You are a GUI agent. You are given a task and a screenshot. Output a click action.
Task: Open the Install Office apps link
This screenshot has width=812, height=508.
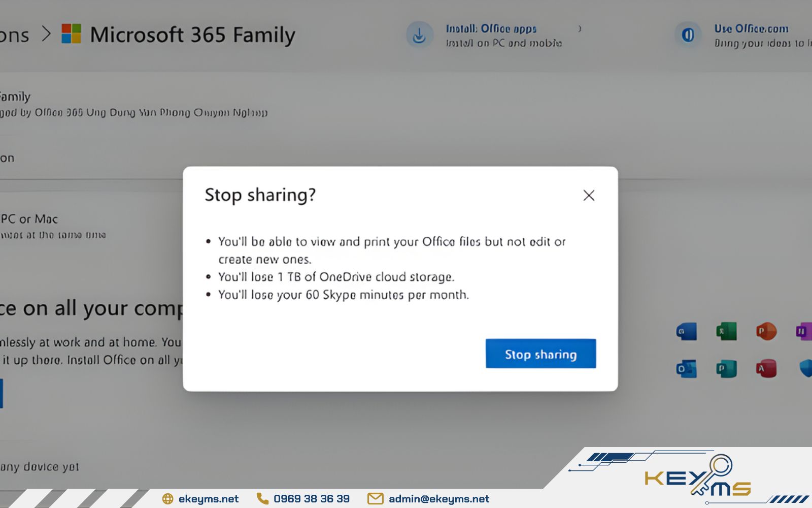(491, 29)
